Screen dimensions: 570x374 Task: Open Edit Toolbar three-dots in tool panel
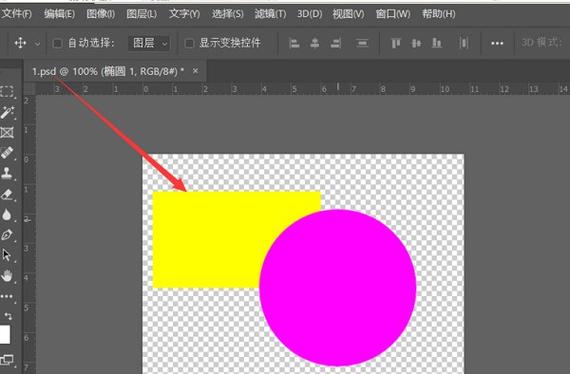point(7,297)
